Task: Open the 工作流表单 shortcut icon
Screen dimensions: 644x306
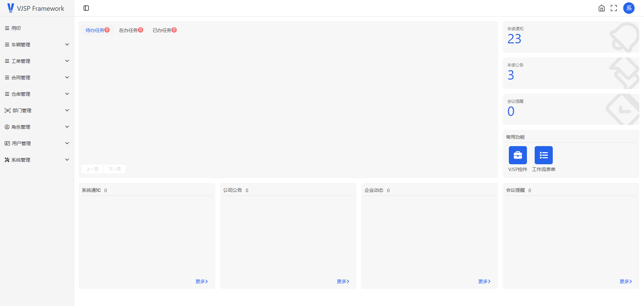Action: pos(543,155)
